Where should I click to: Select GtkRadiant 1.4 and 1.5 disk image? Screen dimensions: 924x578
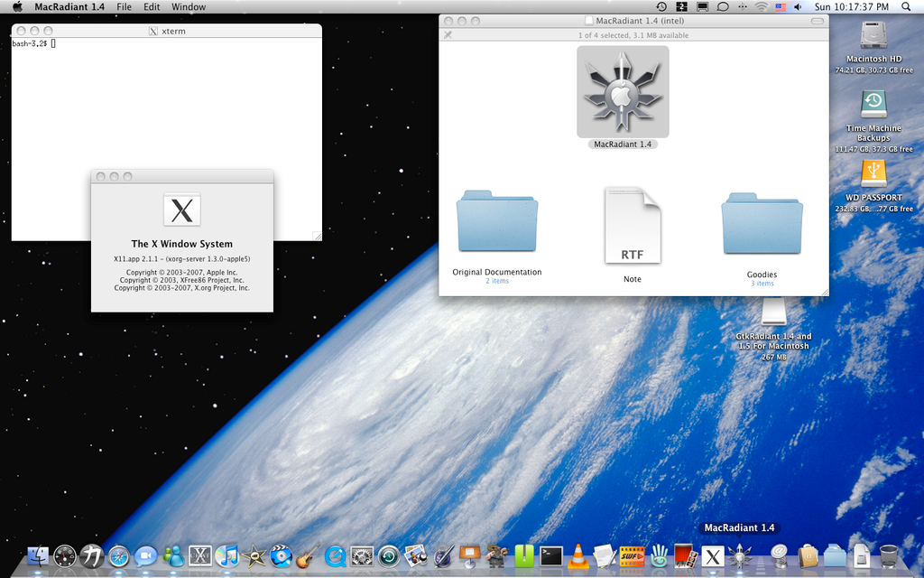click(x=773, y=312)
